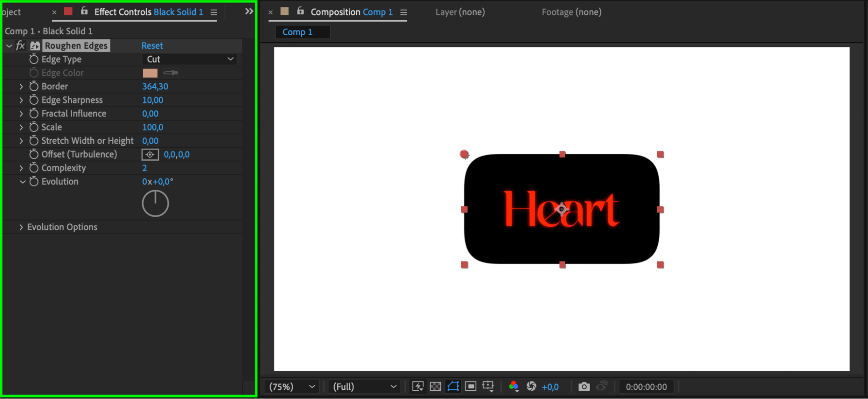Open the 75% magnification dropdown

291,386
